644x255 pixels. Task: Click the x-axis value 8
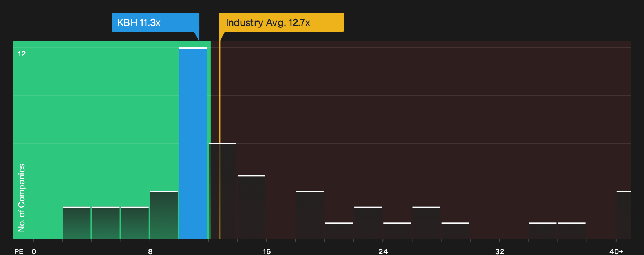point(150,251)
